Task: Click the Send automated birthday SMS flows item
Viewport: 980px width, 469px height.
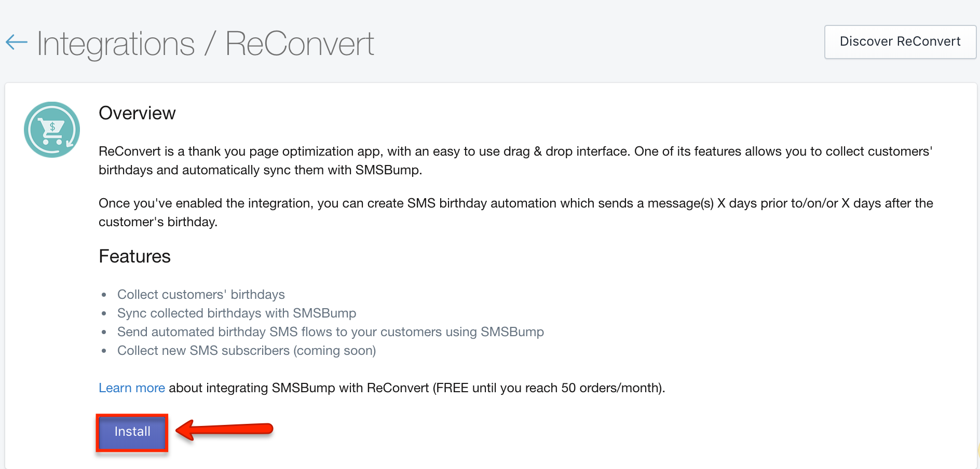Action: (331, 332)
